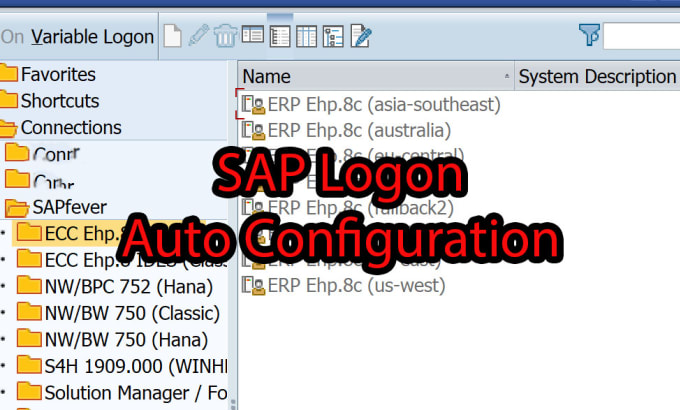
Task: Select the Connections folder
Action: [x=61, y=128]
